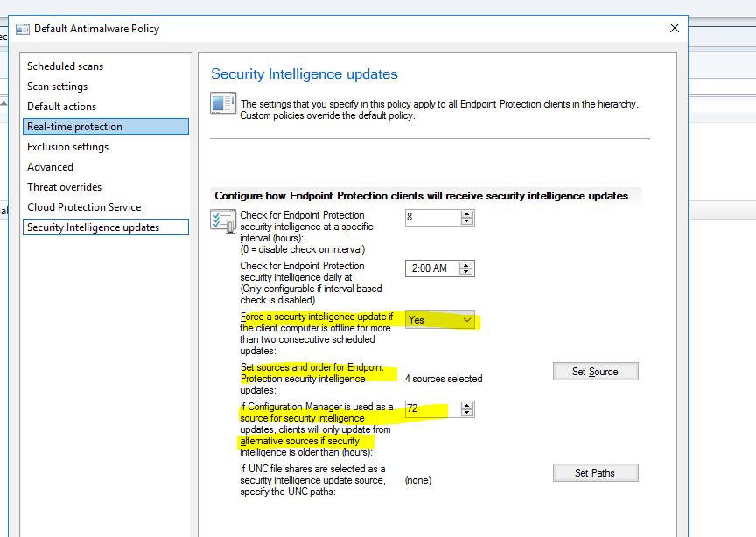Select Default actions in sidebar
Image resolution: width=756 pixels, height=537 pixels.
[x=62, y=107]
